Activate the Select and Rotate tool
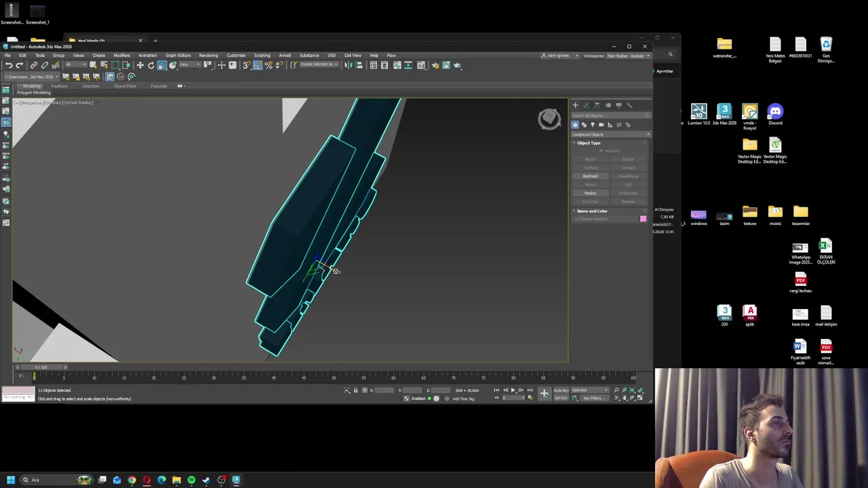This screenshot has width=868, height=488. (151, 65)
